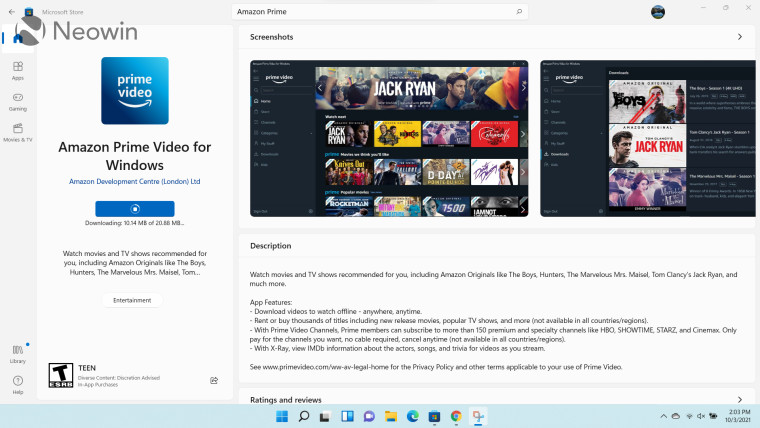
Task: Launch Microsoft Edge from taskbar
Action: 412,416
